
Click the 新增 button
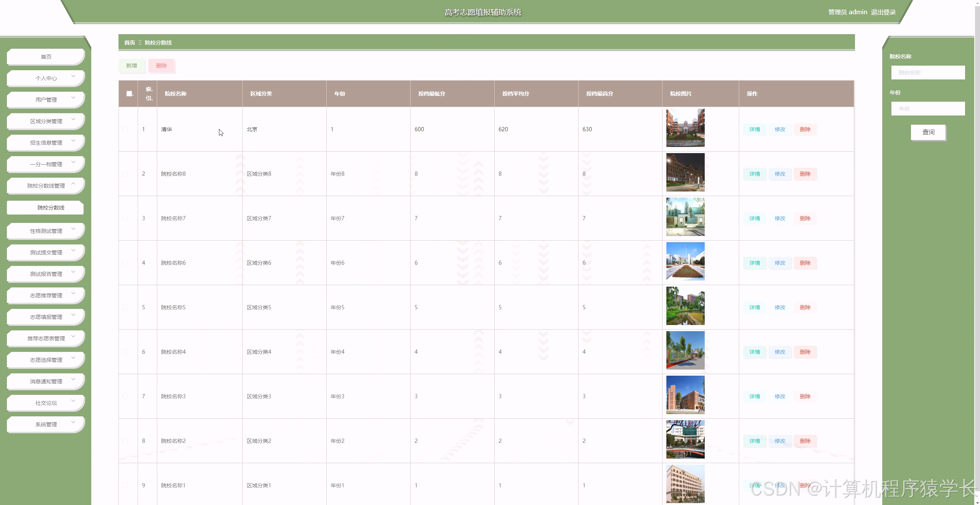[132, 66]
